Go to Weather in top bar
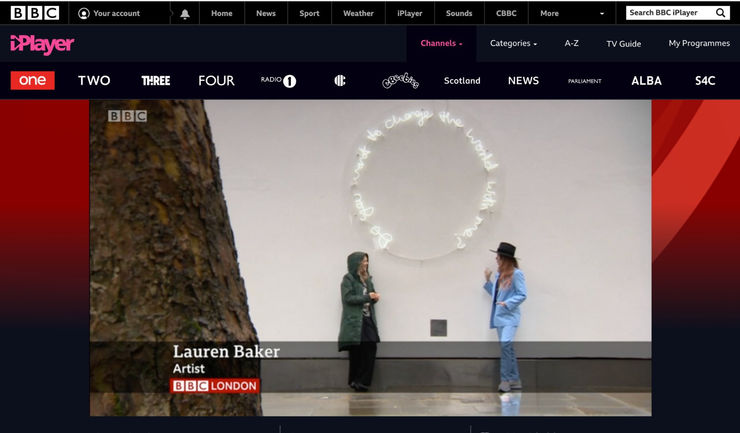 tap(358, 13)
